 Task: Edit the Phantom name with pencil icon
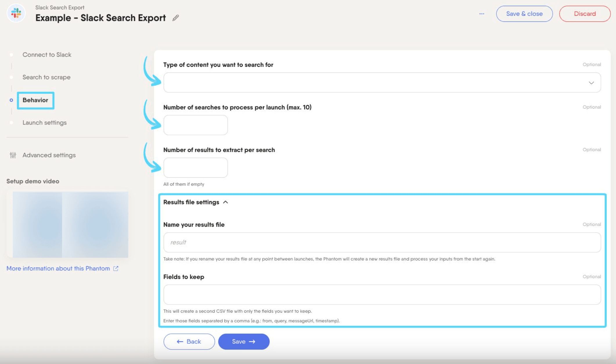[176, 18]
